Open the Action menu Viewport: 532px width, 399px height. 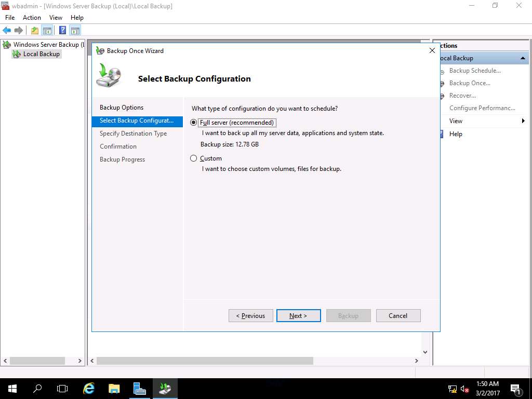[x=32, y=18]
